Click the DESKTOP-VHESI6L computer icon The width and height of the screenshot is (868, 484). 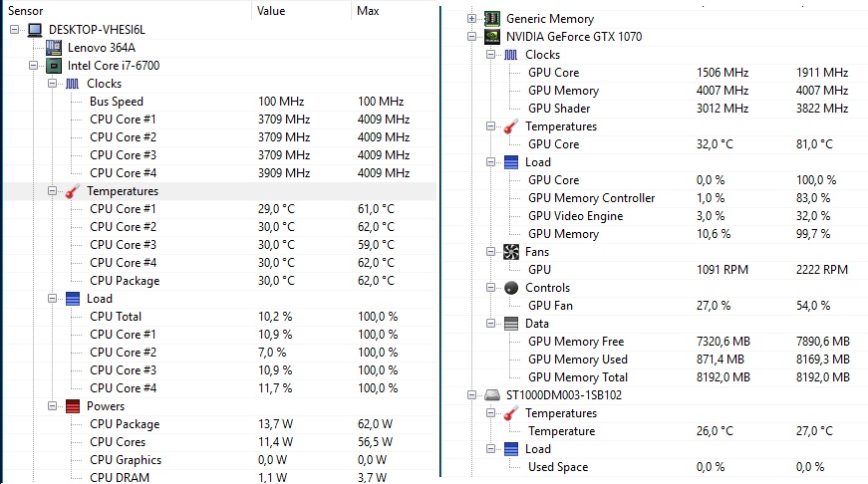pos(35,30)
